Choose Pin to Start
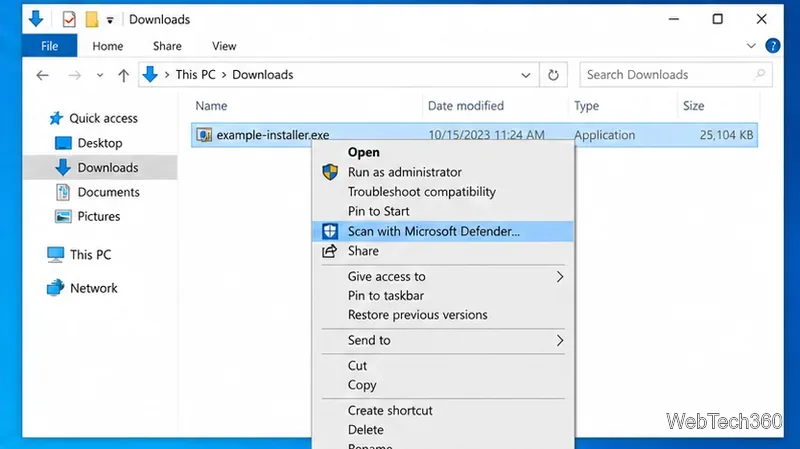 (443, 211)
